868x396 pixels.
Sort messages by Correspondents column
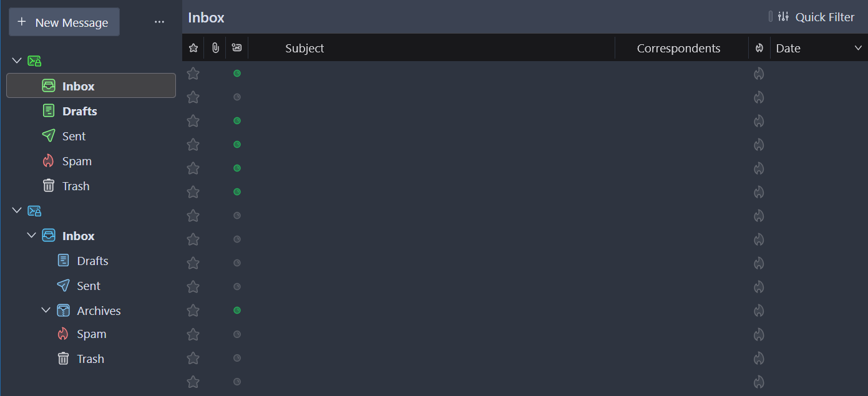[x=678, y=48]
